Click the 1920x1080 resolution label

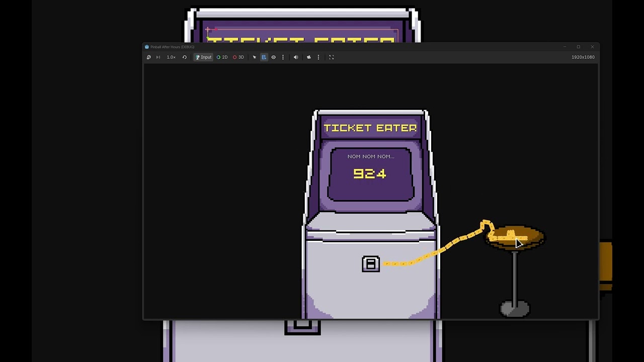[583, 57]
